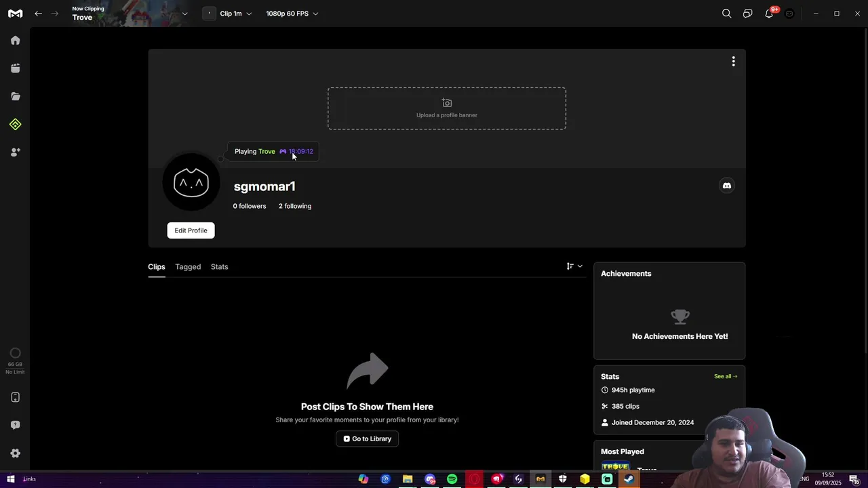
Task: Open the folders library icon
Action: point(15,96)
